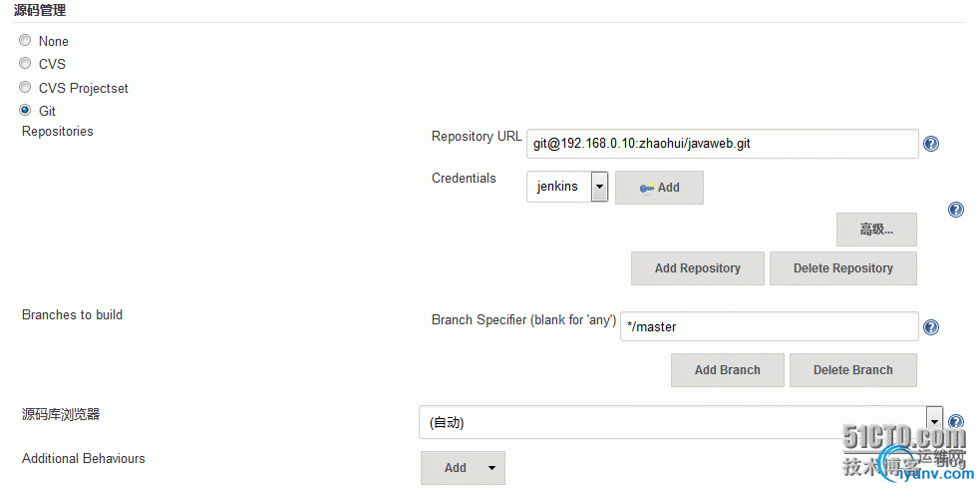The width and height of the screenshot is (980, 490).
Task: Click the Add Repository button
Action: click(698, 268)
